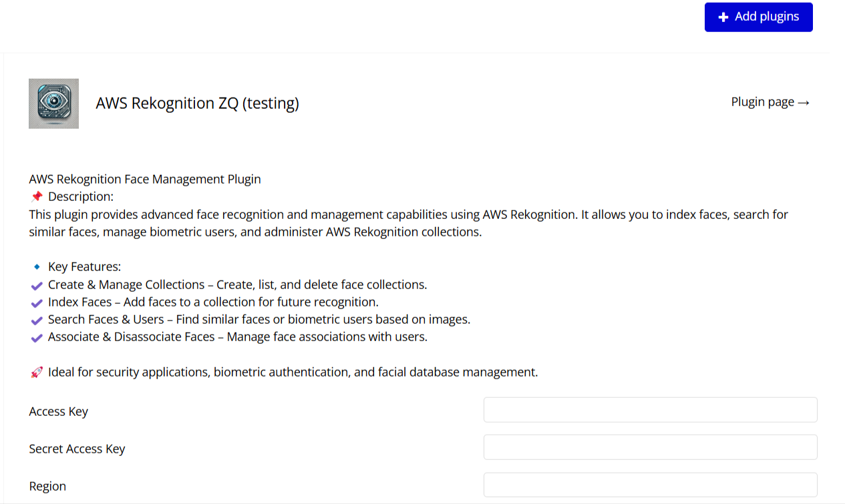Click the AWS Rekognition ZQ (testing) title

click(x=197, y=103)
